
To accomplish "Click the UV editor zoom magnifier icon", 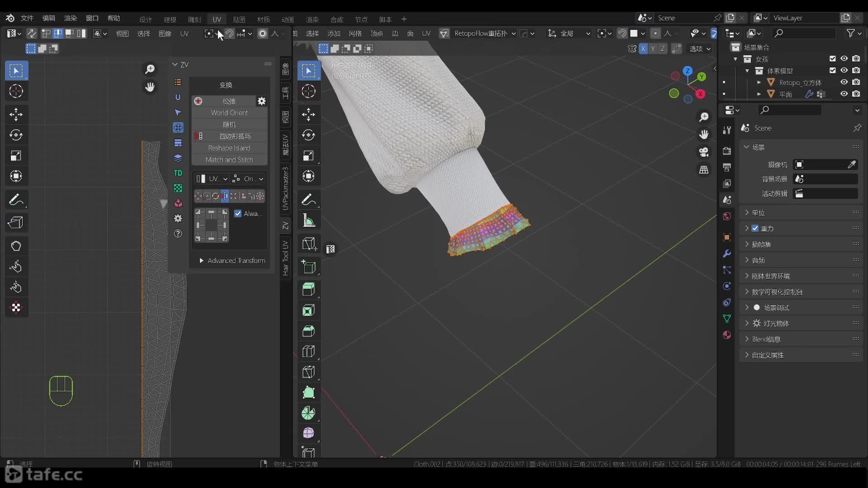I will 150,69.
